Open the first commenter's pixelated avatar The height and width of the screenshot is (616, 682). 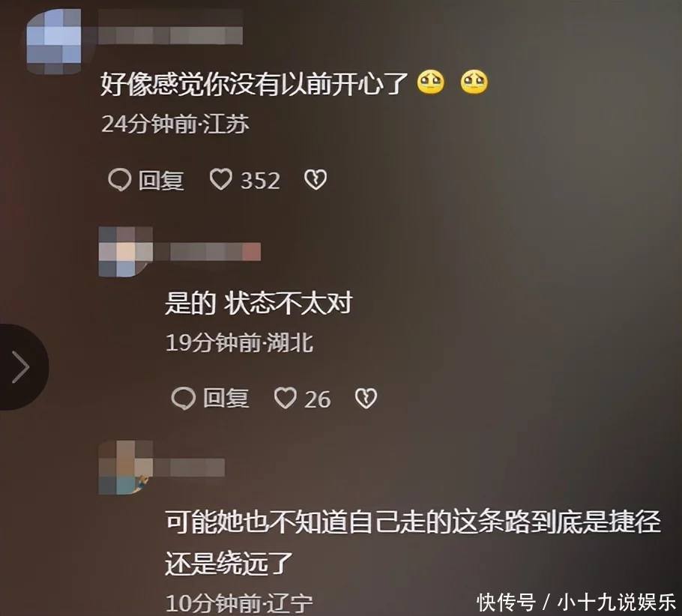coord(54,41)
